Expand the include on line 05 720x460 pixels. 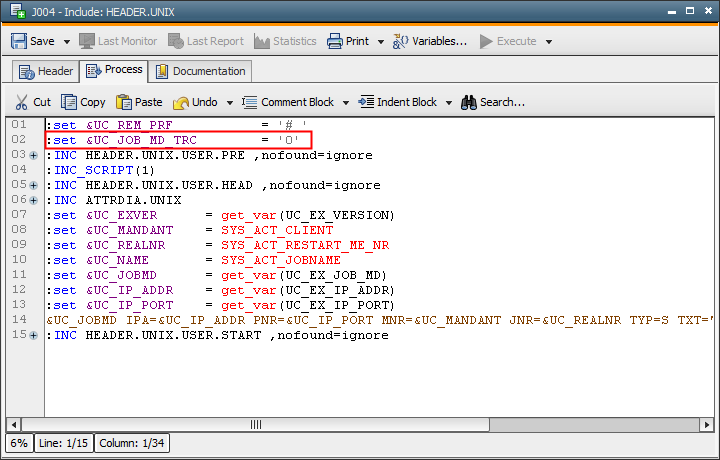(x=34, y=185)
